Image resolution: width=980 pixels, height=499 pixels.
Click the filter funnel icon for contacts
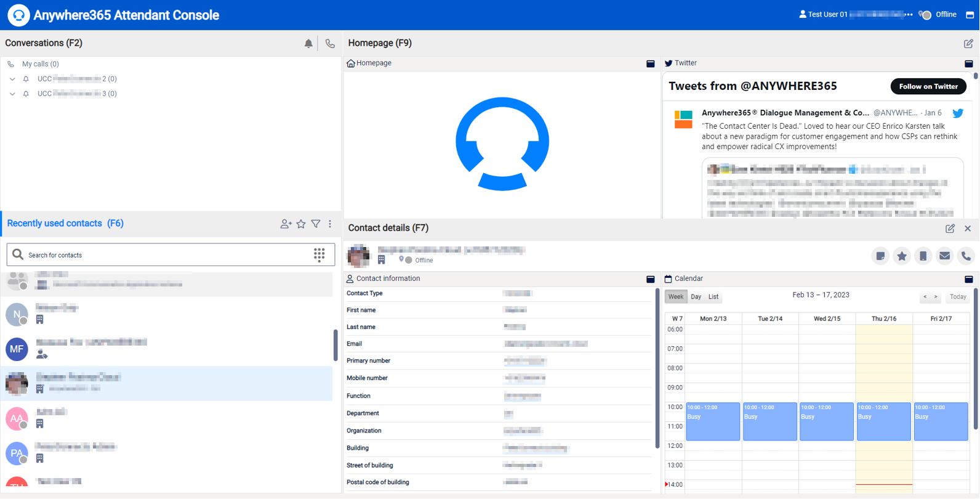(x=316, y=224)
